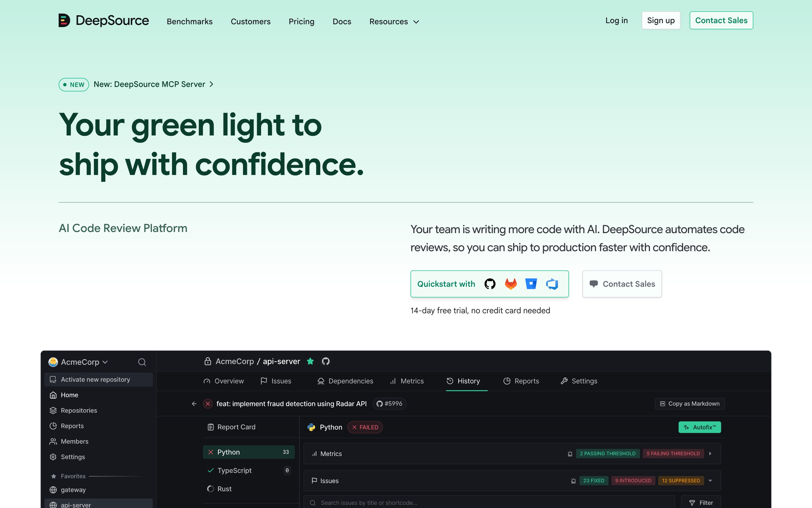Click the Python logo icon in analyzer header
812x508 pixels.
(x=311, y=427)
